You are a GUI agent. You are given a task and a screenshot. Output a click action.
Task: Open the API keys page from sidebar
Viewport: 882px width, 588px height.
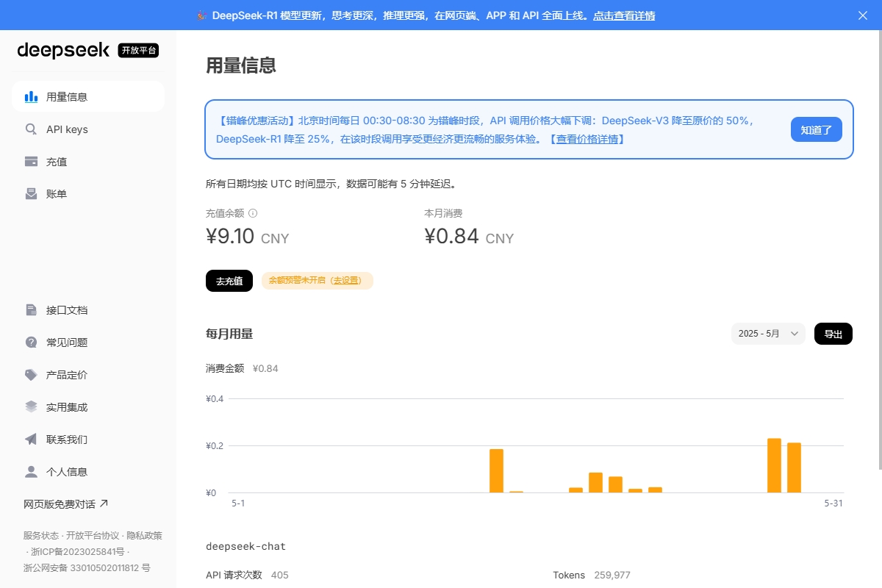coord(31,129)
